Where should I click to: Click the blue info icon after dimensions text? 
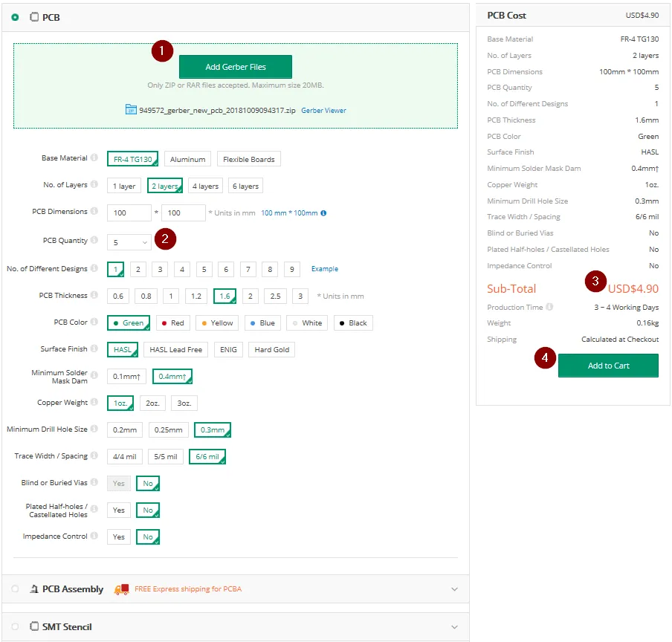point(323,213)
